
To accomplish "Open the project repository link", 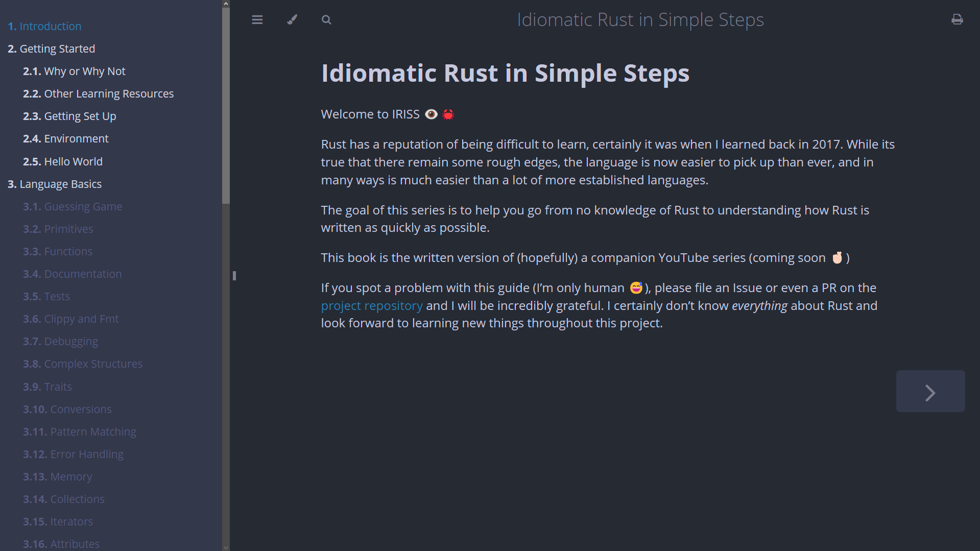I will tap(372, 306).
